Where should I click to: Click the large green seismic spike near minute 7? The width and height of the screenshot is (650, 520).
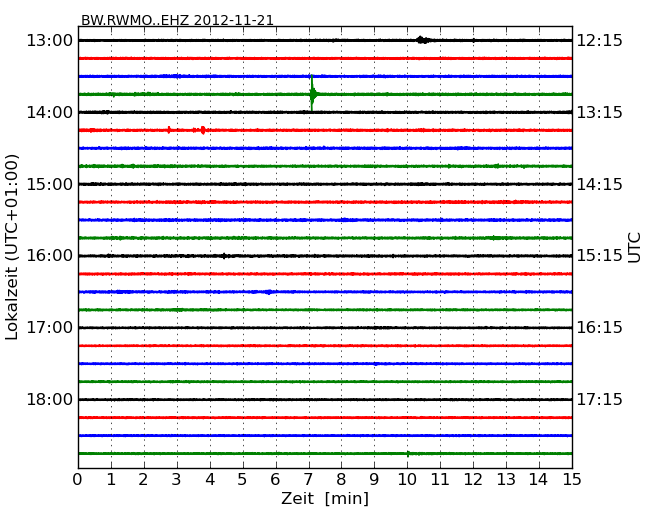(x=312, y=94)
